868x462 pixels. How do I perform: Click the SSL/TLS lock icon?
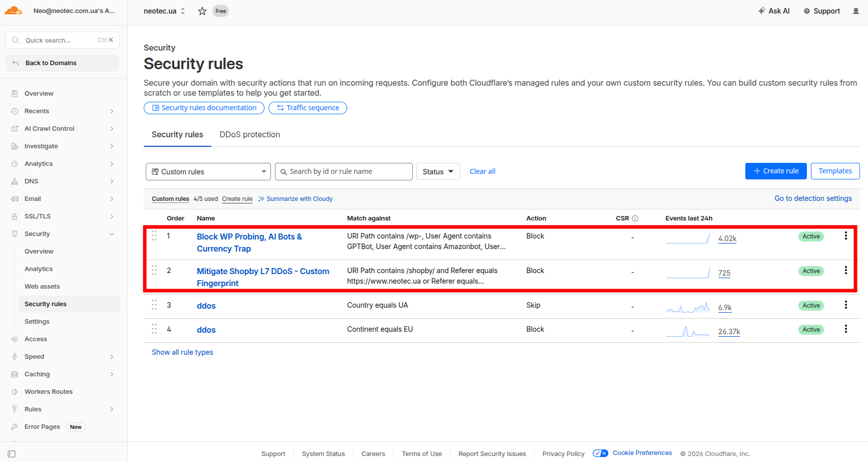(x=15, y=216)
